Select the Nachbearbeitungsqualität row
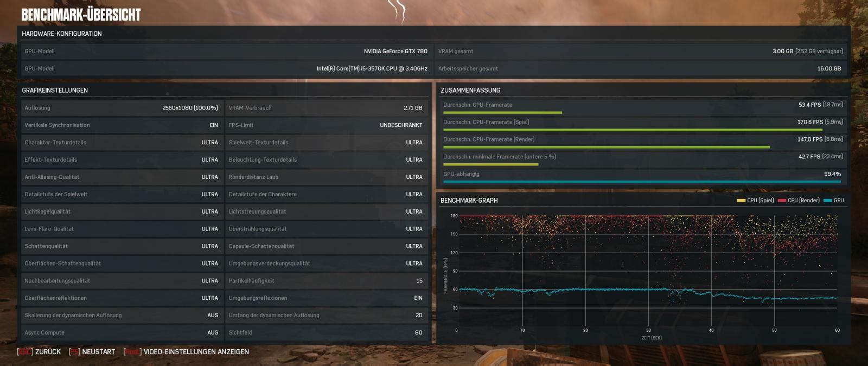 [x=122, y=281]
